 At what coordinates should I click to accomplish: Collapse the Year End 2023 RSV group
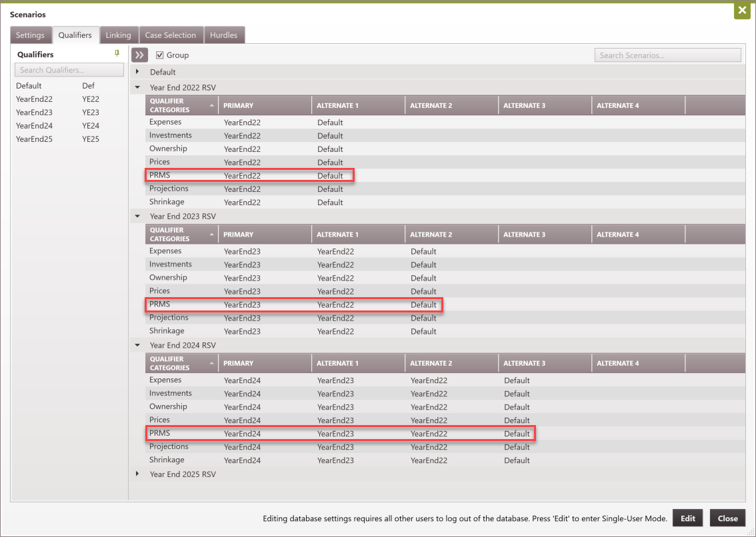click(x=137, y=216)
